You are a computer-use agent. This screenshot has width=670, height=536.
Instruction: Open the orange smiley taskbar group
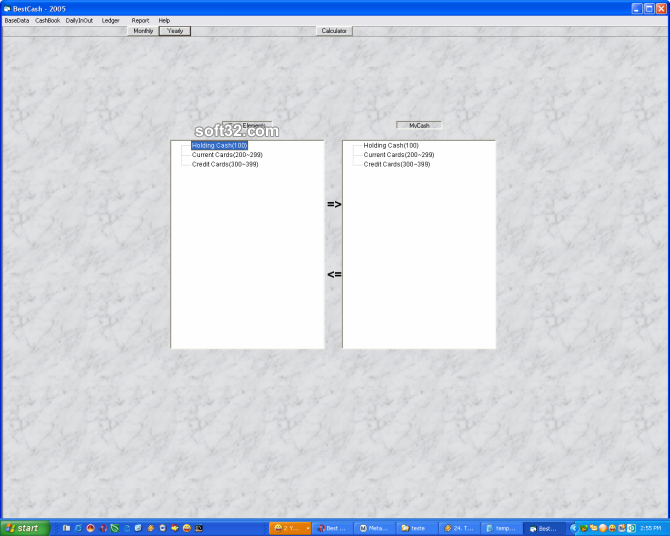[x=290, y=528]
